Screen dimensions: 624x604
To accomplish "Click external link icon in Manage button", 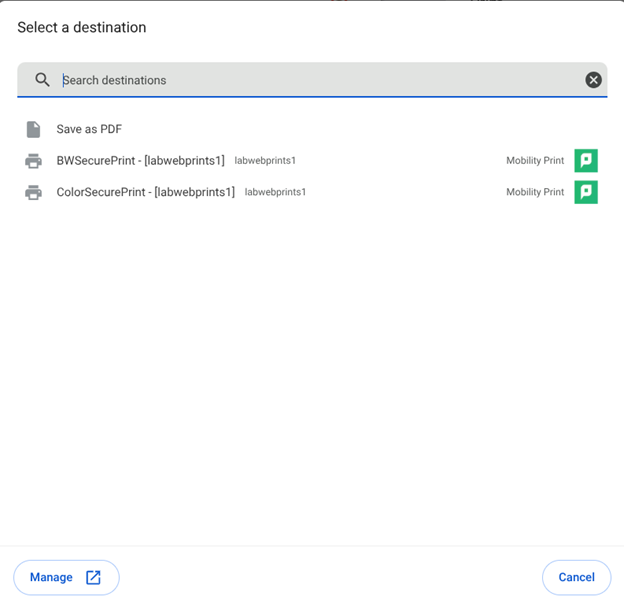I will click(x=93, y=577).
